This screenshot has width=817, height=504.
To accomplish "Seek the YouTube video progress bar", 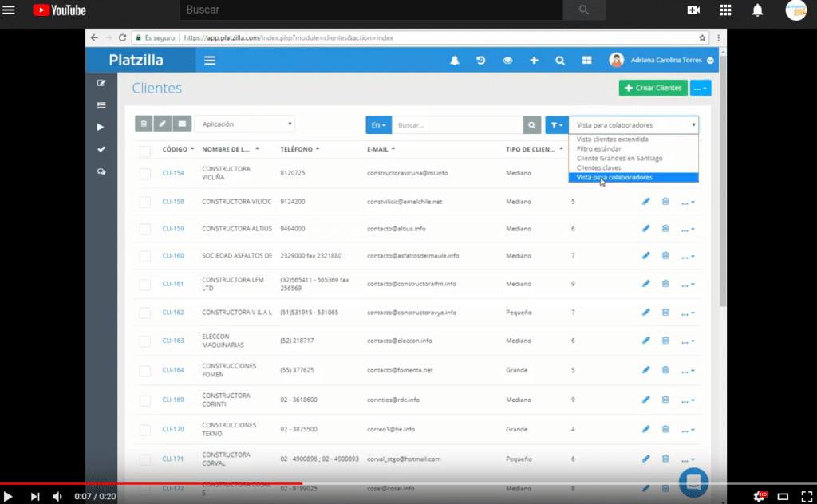I will coord(408,484).
